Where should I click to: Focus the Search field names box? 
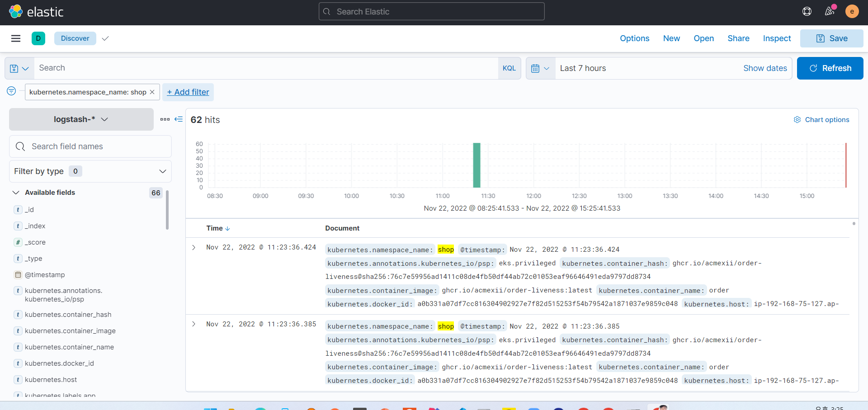point(90,146)
